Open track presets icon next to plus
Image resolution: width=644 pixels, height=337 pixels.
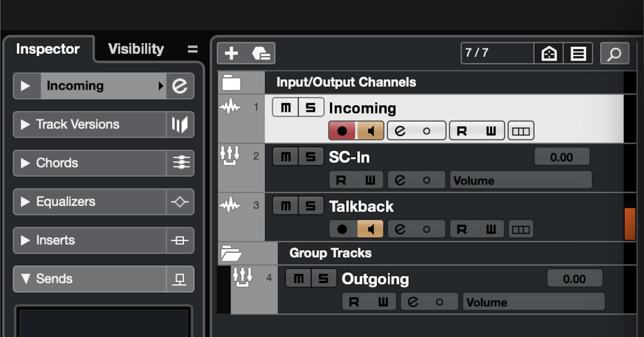tap(261, 53)
